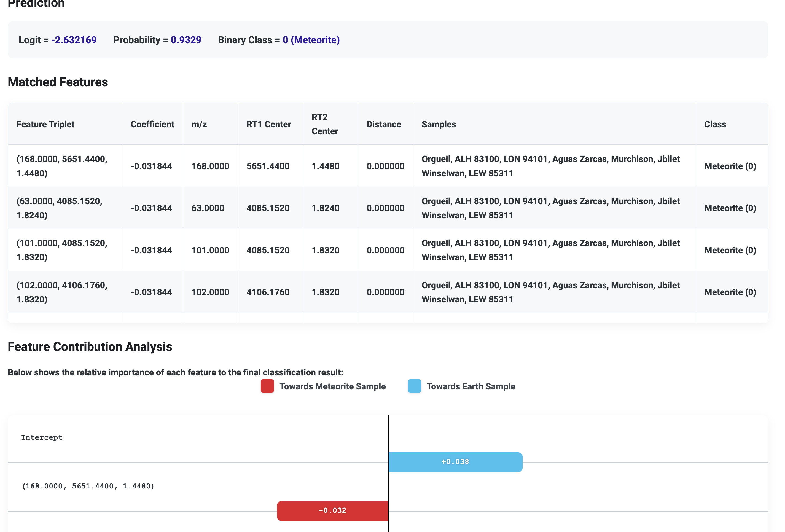Click the blue Towards Earth Sample swatch
785x532 pixels.
point(414,386)
